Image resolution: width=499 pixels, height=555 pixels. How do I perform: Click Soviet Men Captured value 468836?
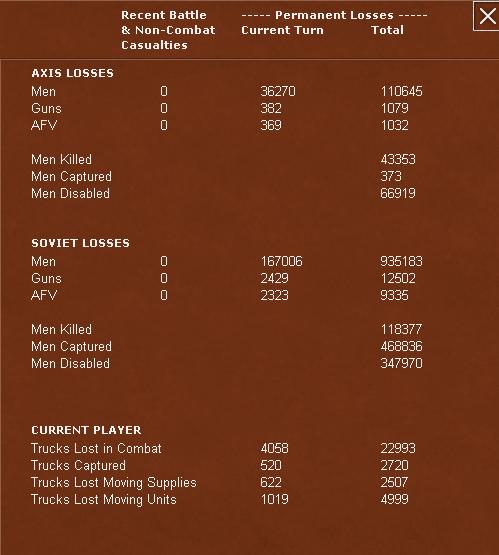pyautogui.click(x=401, y=347)
